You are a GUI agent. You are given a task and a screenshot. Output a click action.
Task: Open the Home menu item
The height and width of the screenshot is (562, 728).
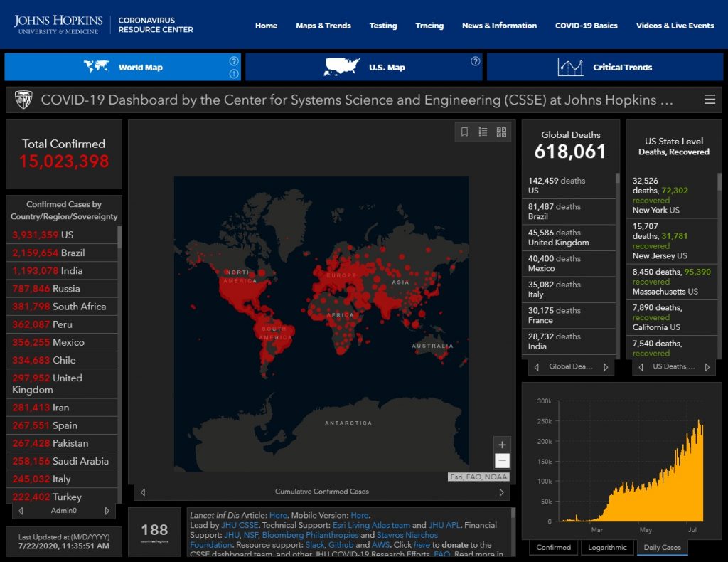266,26
